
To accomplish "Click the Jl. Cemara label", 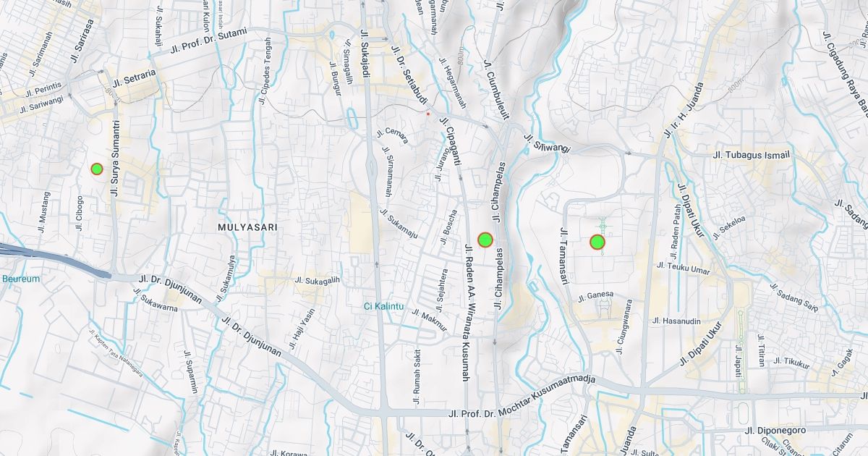I will click(x=392, y=136).
